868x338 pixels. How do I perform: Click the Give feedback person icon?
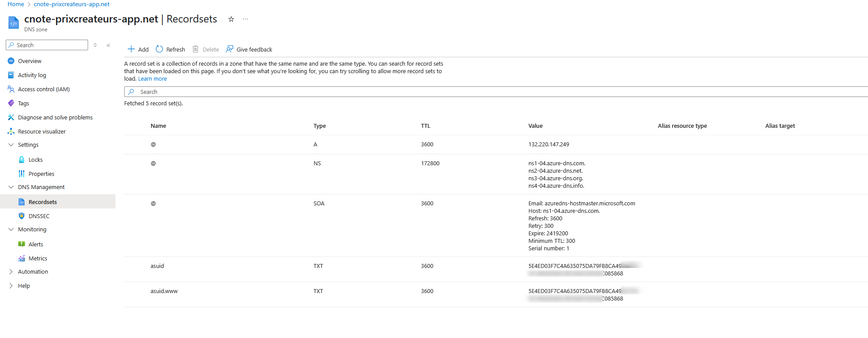pos(229,49)
